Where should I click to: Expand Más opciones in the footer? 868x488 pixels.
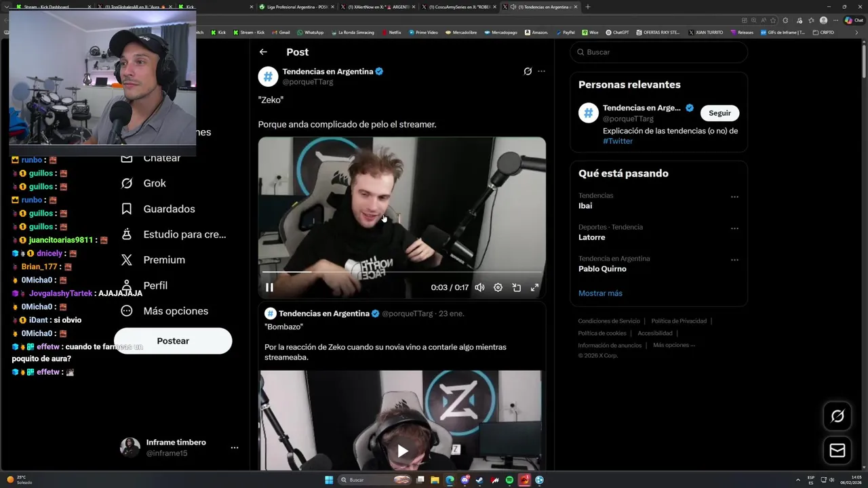(674, 346)
